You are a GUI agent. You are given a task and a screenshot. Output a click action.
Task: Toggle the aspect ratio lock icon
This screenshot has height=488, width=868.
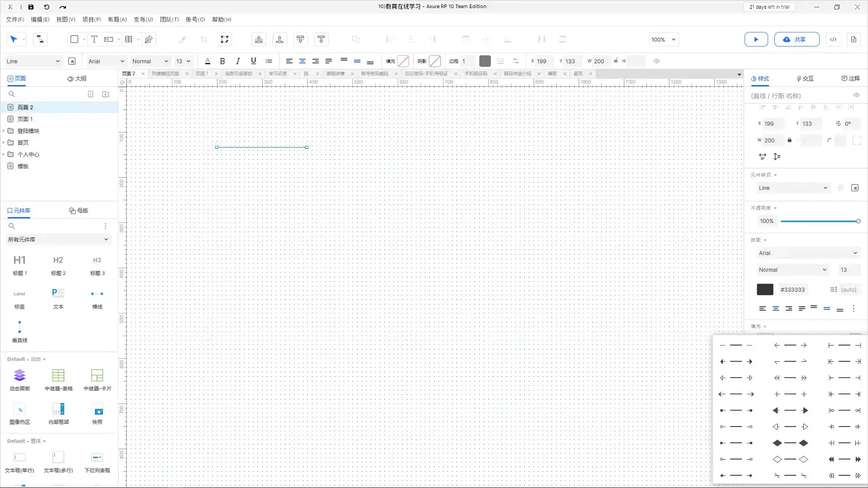[x=789, y=140]
